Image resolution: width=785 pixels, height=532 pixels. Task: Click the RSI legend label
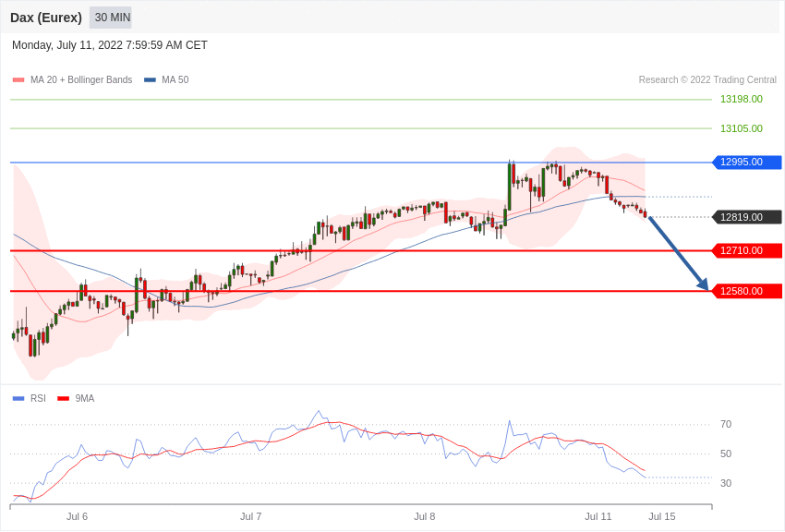pyautogui.click(x=38, y=398)
